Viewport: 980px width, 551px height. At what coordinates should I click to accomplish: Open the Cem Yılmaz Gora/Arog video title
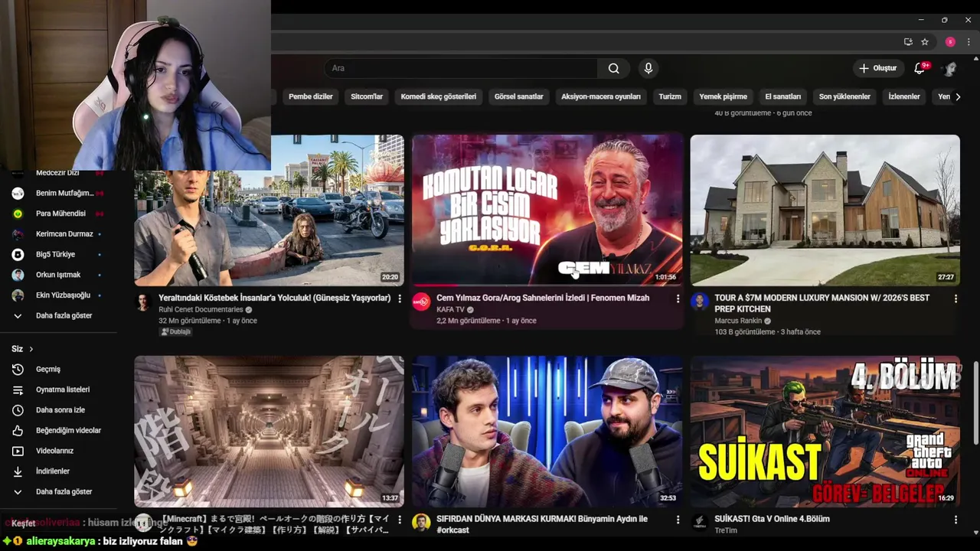[x=543, y=298]
